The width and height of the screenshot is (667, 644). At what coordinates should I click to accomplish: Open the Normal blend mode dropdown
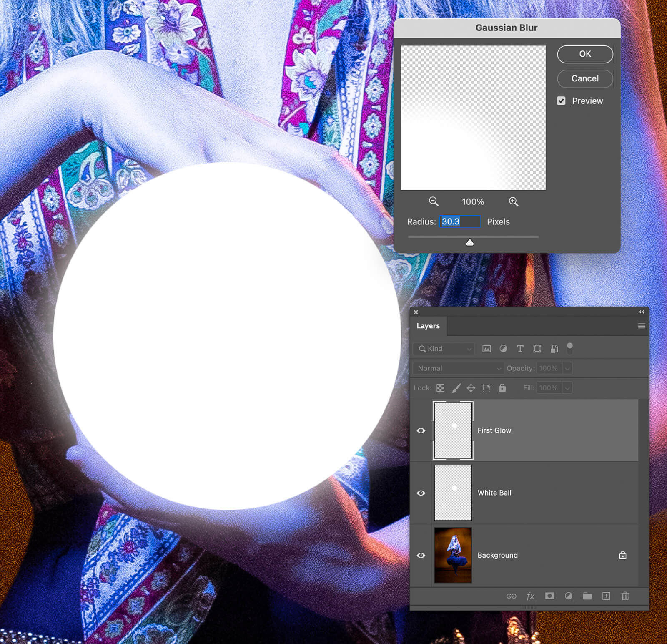coord(458,368)
